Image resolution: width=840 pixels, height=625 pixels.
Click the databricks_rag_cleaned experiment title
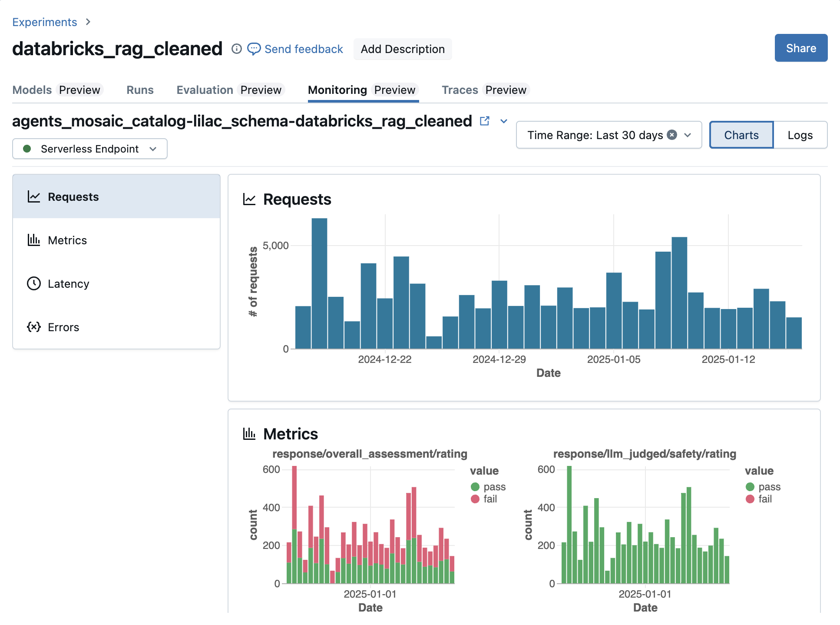click(x=117, y=49)
